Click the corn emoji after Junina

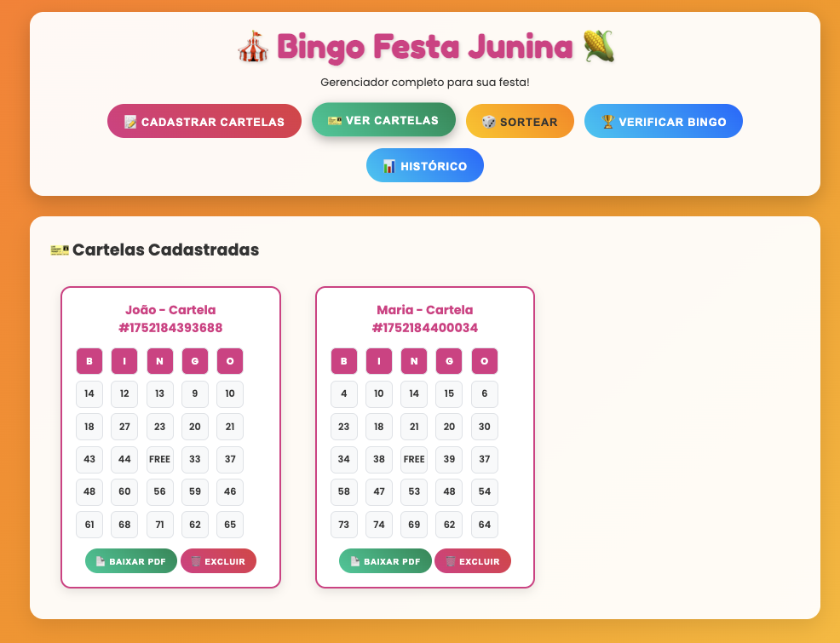click(598, 47)
